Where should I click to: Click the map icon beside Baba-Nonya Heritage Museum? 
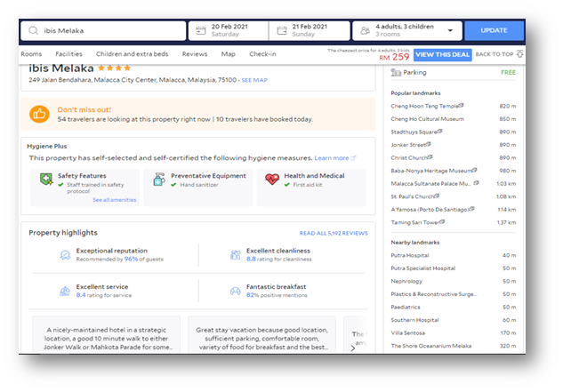[475, 170]
